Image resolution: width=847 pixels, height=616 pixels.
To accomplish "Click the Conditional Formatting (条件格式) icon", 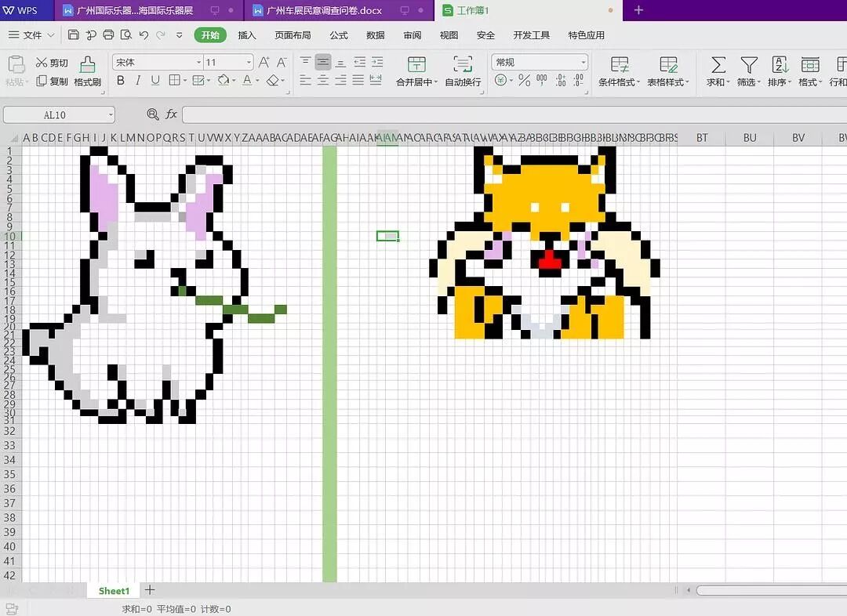I will tap(619, 65).
